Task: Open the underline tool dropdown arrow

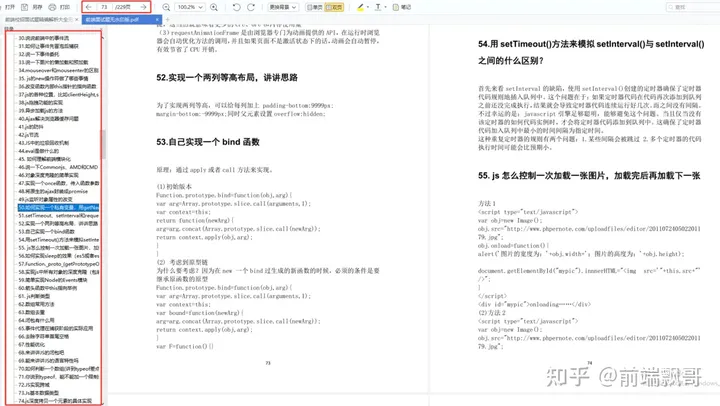Action: 385,7
